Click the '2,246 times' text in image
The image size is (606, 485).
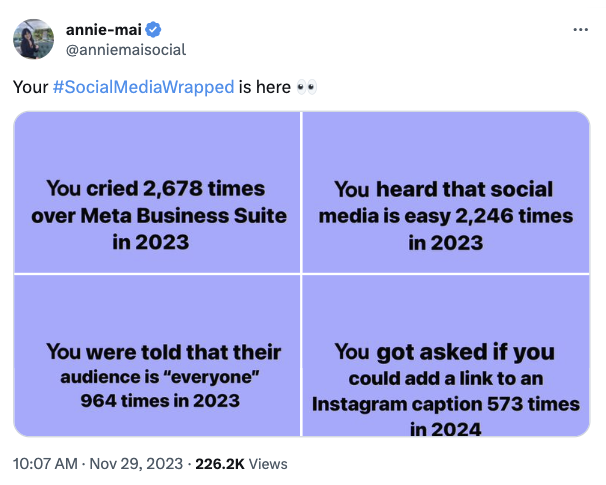(x=514, y=216)
